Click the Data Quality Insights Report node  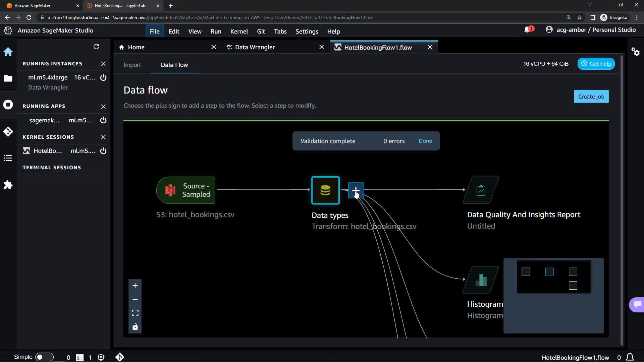481,190
